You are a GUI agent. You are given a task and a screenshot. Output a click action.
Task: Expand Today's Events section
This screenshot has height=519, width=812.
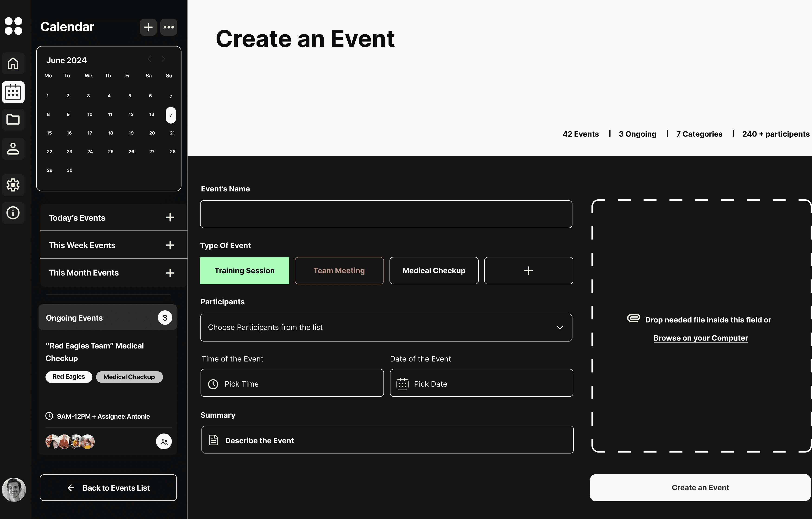coord(170,217)
